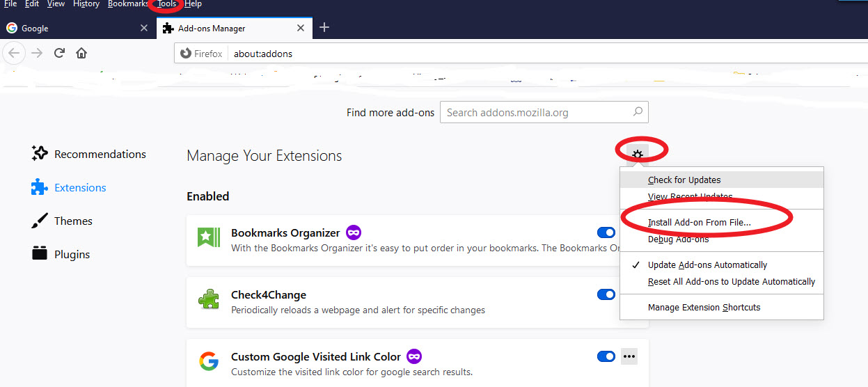Go to the home page
This screenshot has width=868, height=387.
81,53
